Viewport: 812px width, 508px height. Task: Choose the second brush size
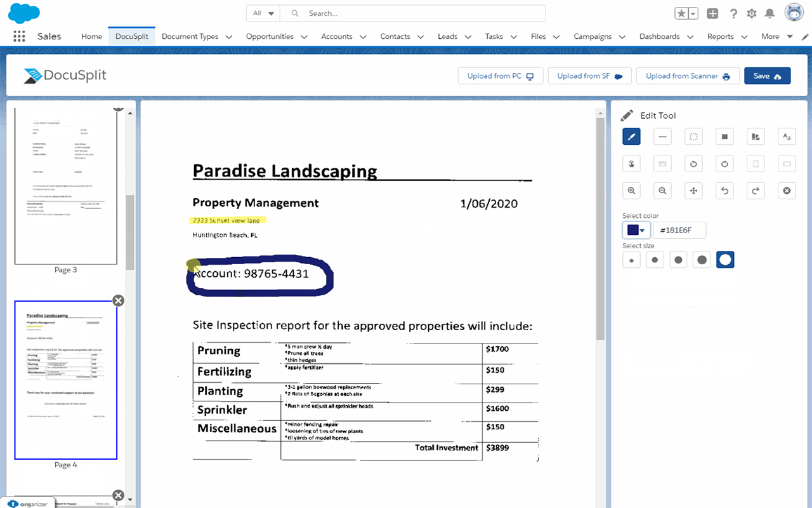pos(655,260)
